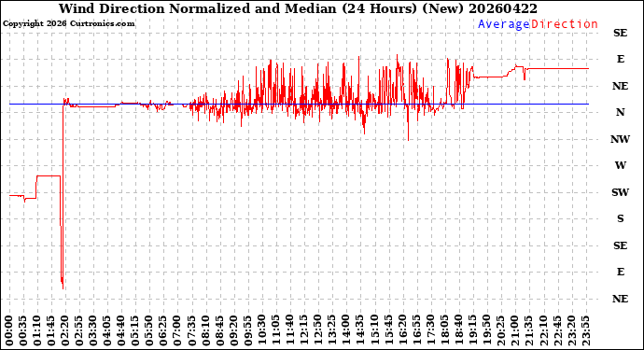This screenshot has height=350, width=644.
Task: Click the 'N' y-axis label
Action: (x=620, y=112)
